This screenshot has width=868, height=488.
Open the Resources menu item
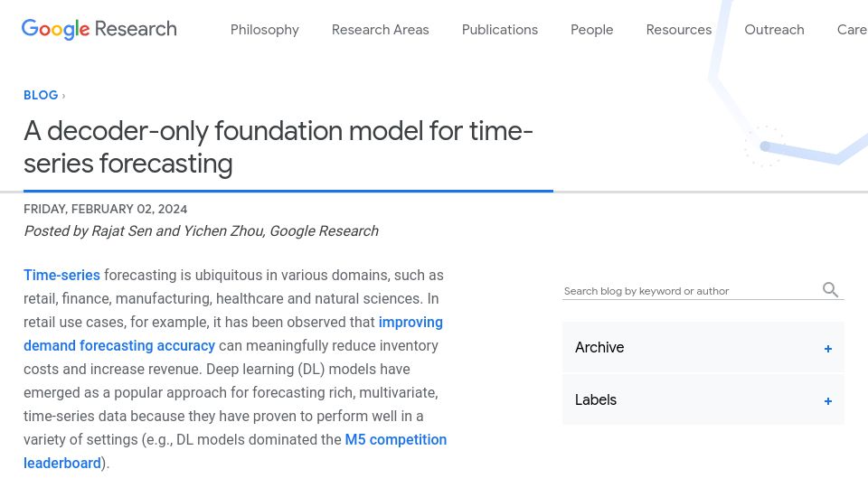coord(679,30)
